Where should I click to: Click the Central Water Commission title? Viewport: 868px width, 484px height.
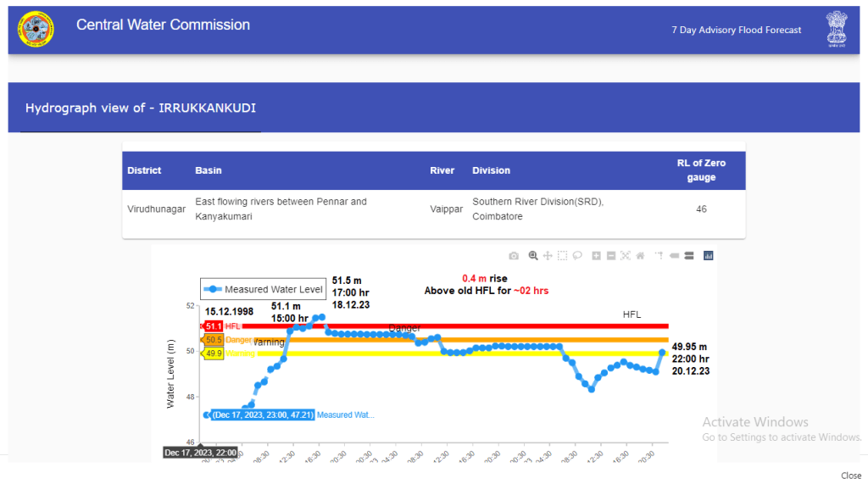click(163, 25)
